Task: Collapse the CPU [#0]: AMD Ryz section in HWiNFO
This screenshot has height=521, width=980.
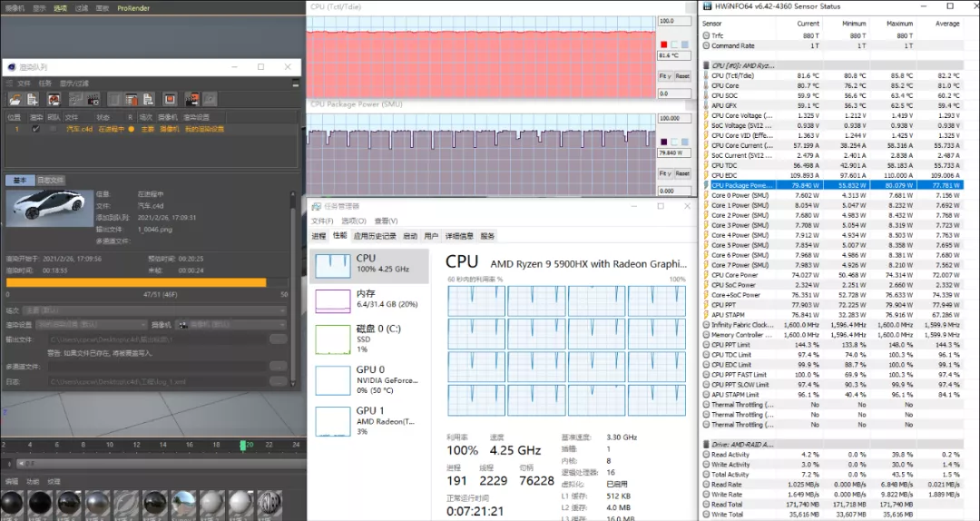Action: pyautogui.click(x=707, y=65)
